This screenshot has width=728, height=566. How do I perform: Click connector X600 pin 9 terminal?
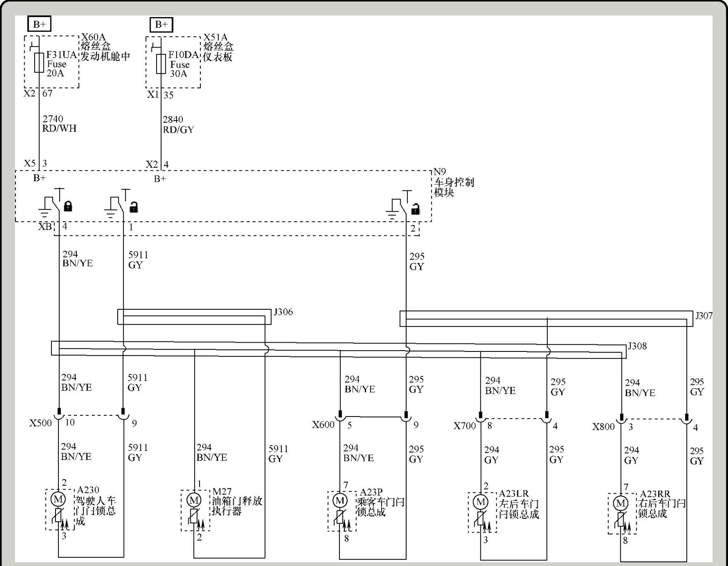(x=406, y=417)
